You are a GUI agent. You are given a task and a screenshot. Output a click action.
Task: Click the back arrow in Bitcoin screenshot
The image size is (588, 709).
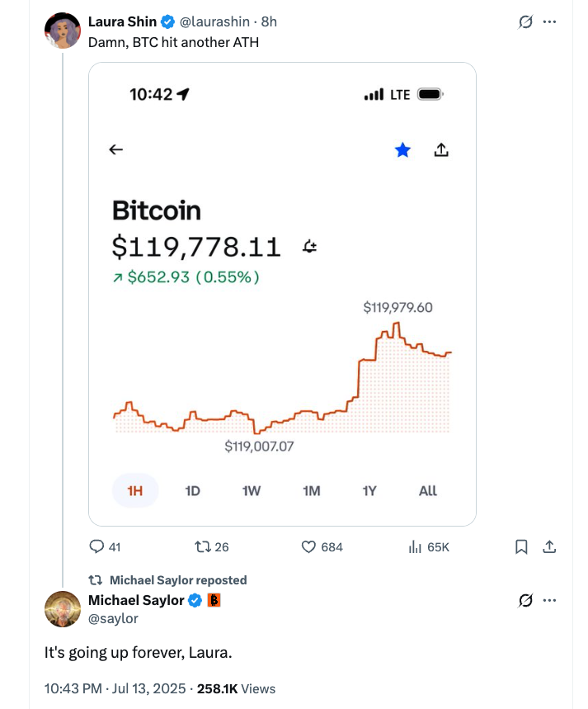pyautogui.click(x=116, y=149)
